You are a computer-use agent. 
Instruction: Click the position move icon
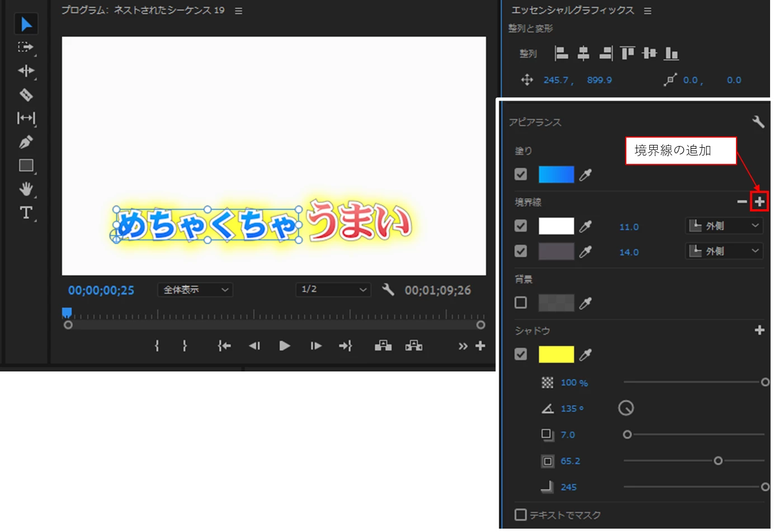[527, 80]
